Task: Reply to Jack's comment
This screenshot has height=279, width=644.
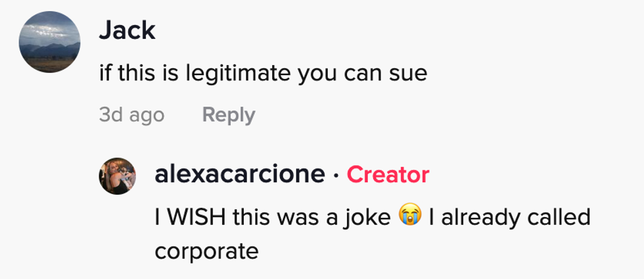Action: 228,115
